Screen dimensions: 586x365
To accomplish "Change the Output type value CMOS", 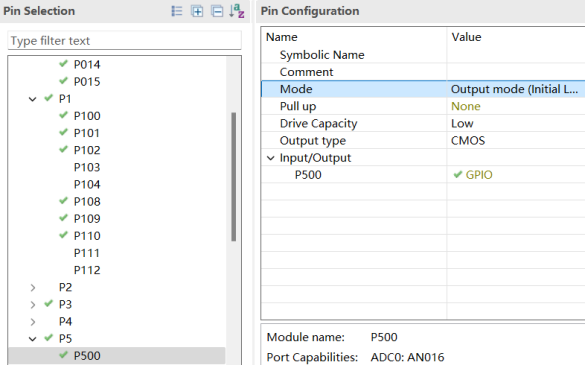I will tap(468, 141).
